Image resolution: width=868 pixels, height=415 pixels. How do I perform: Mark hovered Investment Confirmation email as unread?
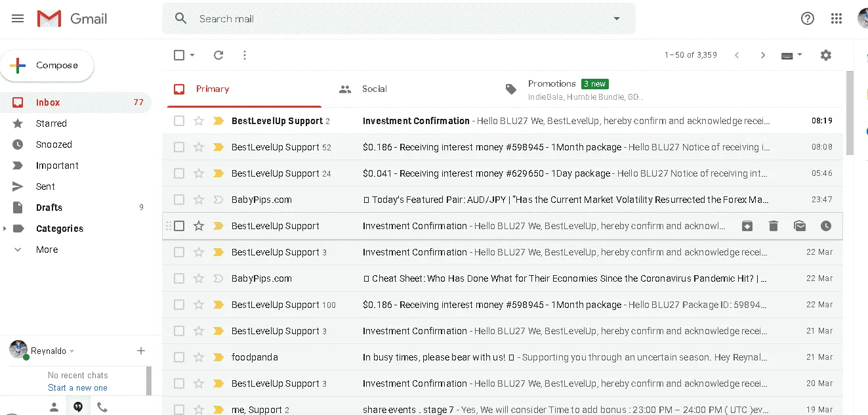coord(800,226)
